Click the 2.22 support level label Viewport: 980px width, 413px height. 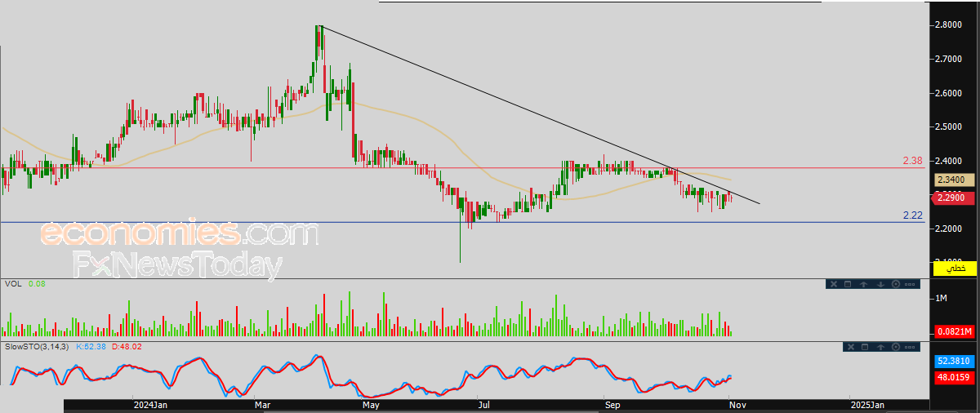(x=913, y=215)
